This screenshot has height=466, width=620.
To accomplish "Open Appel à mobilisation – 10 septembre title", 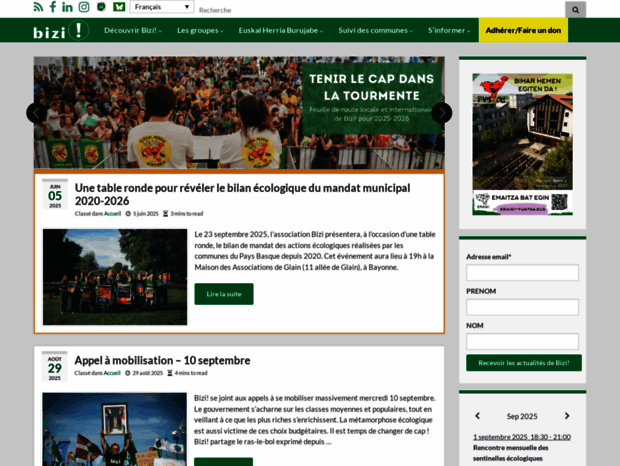I will click(x=162, y=360).
